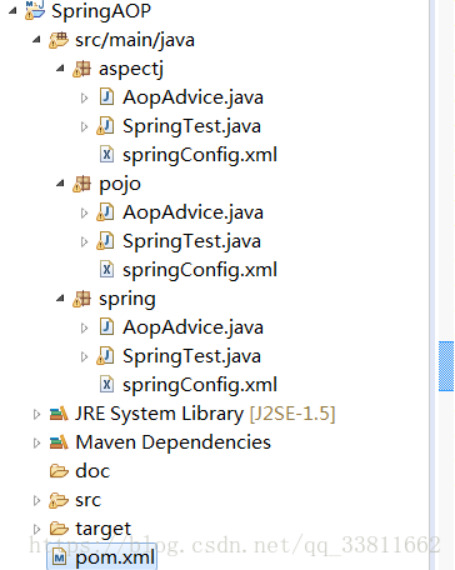Click the src folder icon
Screen dimensions: 455x570
coord(59,500)
